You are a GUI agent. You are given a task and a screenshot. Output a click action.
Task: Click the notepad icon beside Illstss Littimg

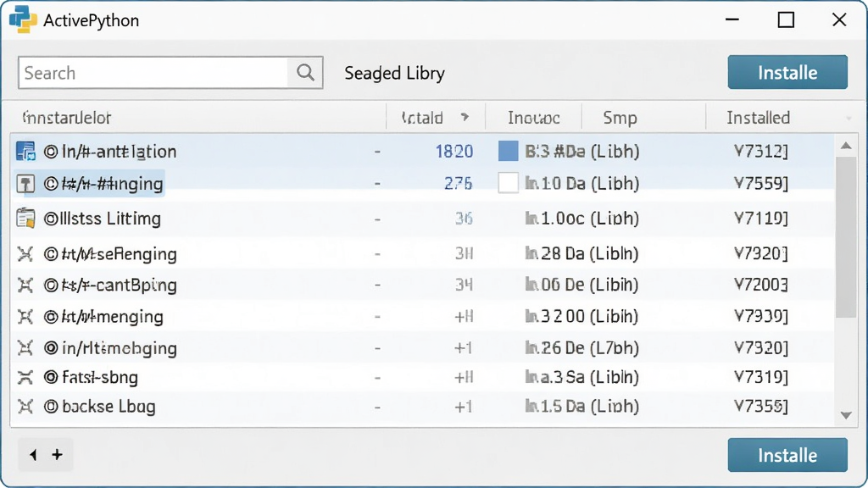[25, 218]
